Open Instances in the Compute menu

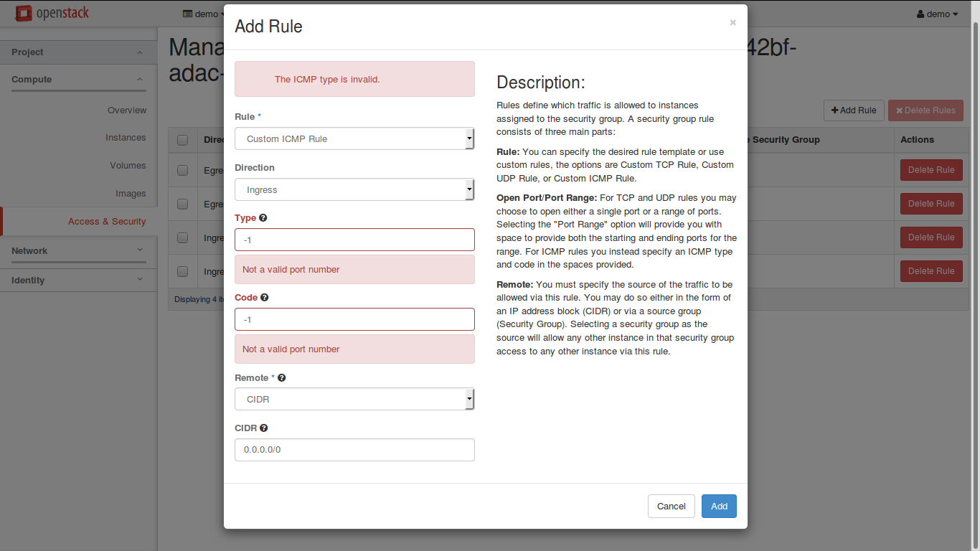coord(126,138)
